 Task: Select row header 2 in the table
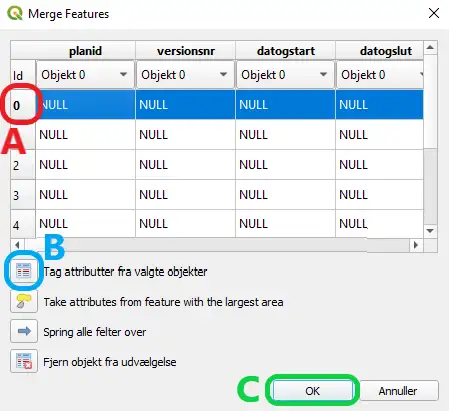coord(23,165)
